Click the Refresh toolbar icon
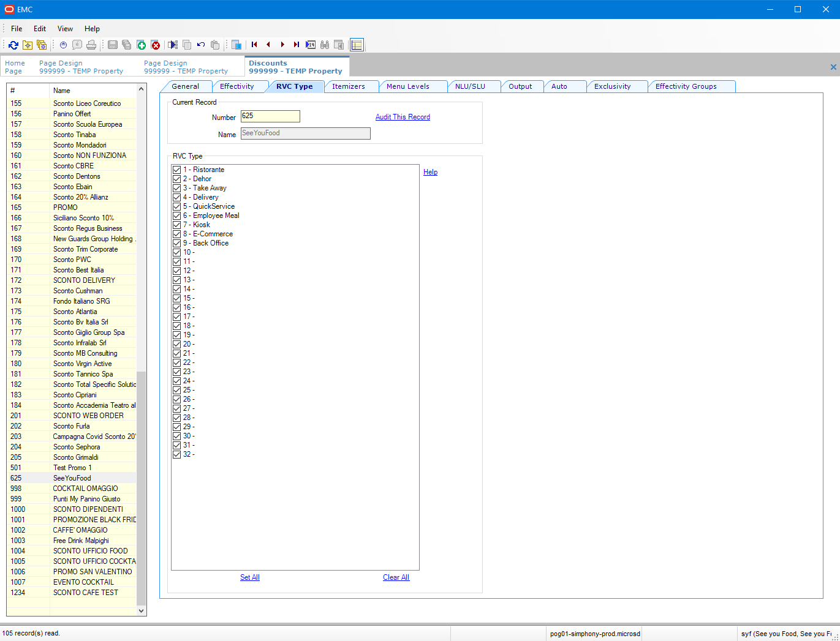The height and width of the screenshot is (641, 840). [x=13, y=45]
